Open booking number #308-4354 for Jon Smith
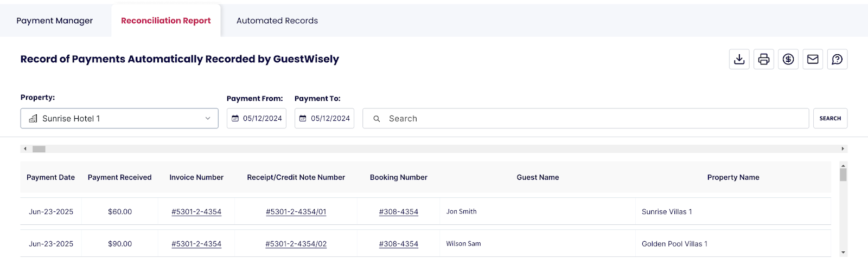 398,212
